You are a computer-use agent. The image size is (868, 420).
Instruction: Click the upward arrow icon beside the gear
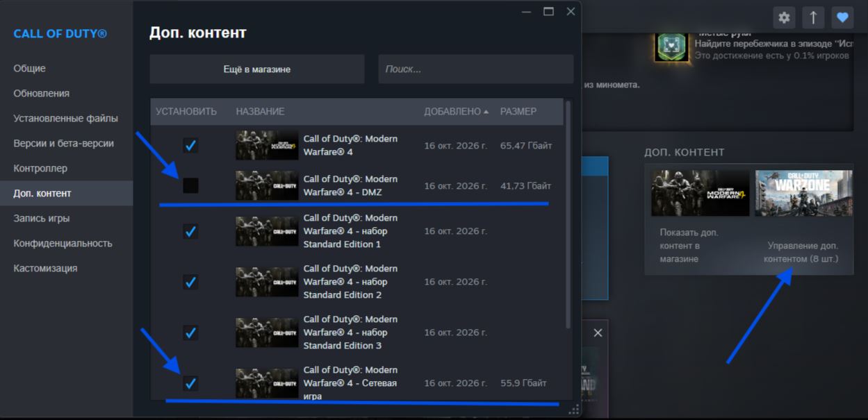813,17
